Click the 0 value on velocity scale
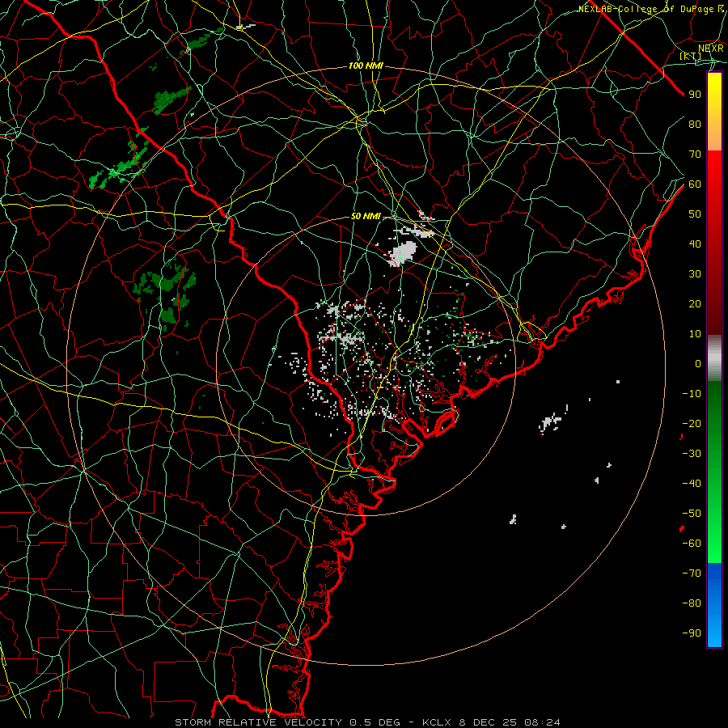 click(x=698, y=364)
